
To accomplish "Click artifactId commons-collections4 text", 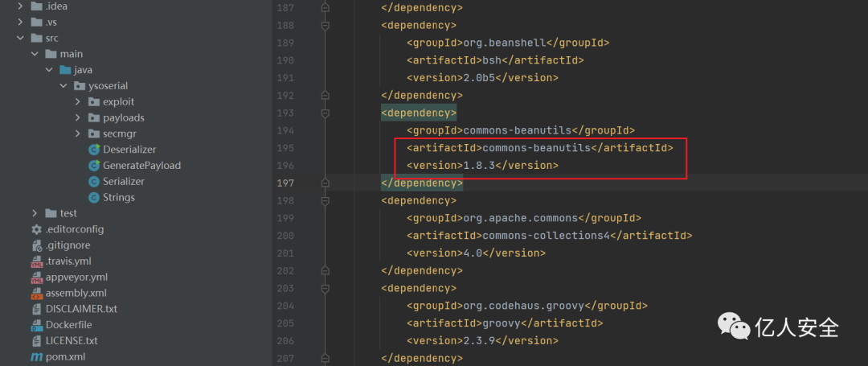I will click(x=546, y=236).
